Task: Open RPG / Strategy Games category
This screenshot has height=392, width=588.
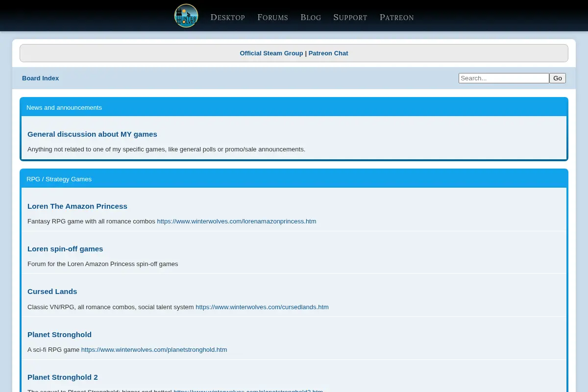Action: pos(59,179)
